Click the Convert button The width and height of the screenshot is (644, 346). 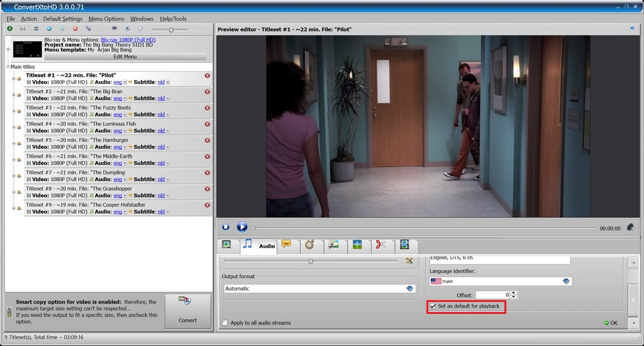click(187, 311)
